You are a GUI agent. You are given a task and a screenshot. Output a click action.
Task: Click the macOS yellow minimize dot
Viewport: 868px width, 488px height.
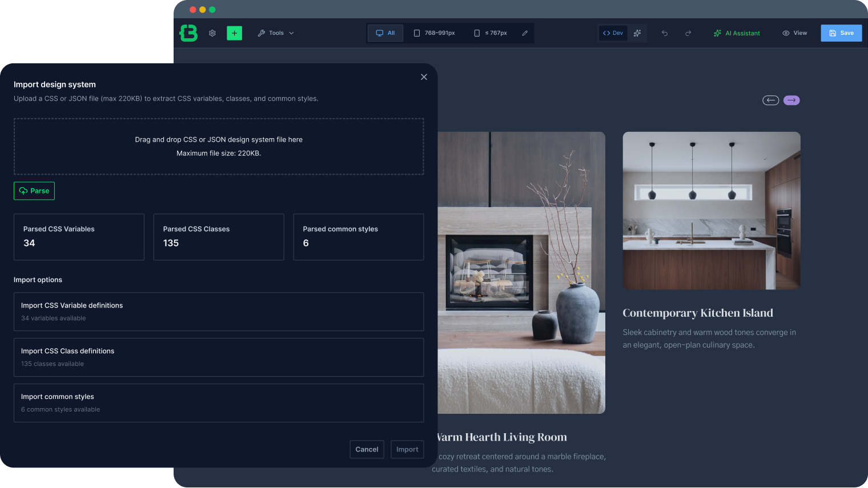coord(203,10)
